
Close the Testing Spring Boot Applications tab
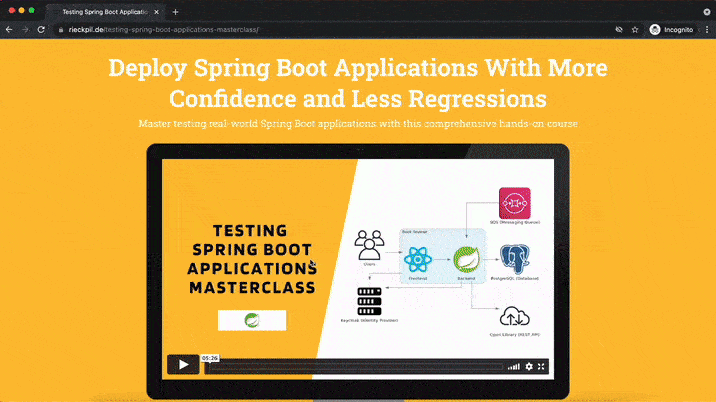157,12
